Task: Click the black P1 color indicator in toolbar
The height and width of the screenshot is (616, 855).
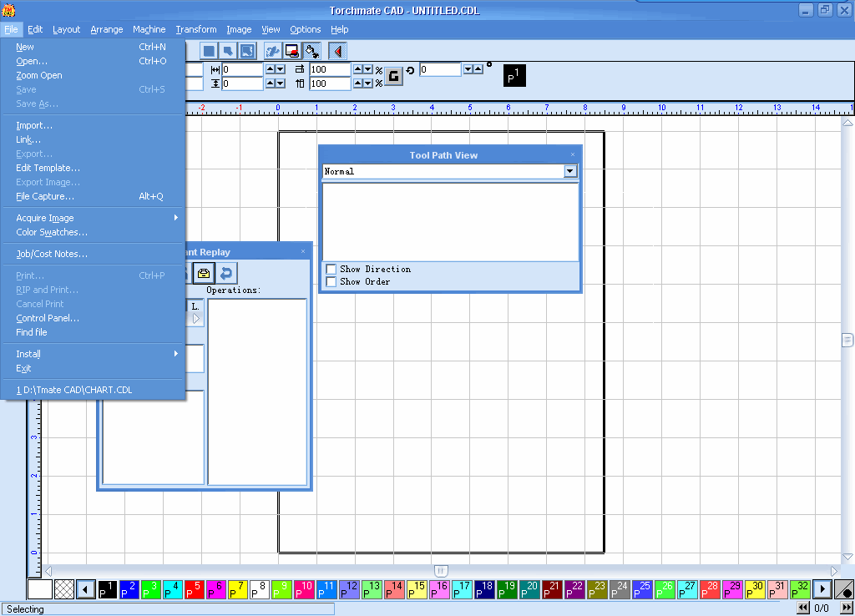Action: pos(514,76)
